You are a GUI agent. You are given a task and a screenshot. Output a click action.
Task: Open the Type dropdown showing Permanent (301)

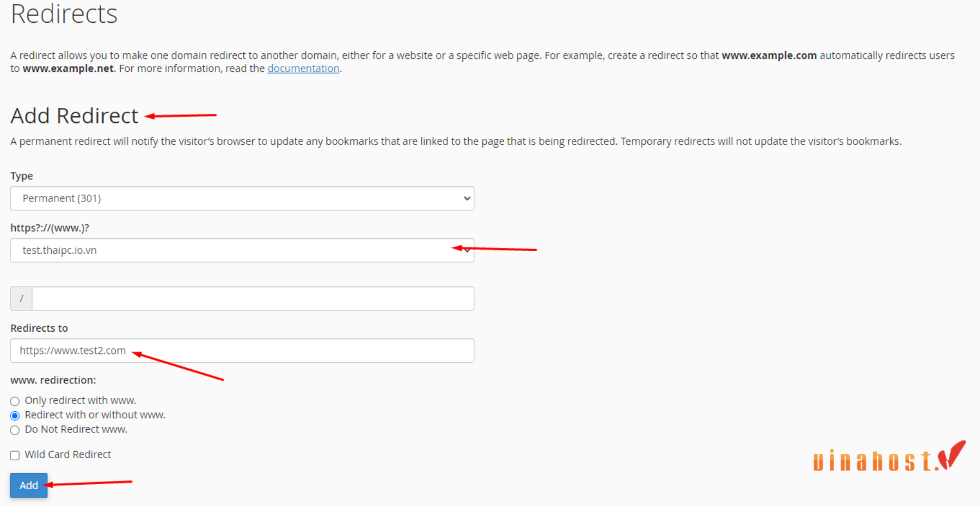click(x=242, y=198)
